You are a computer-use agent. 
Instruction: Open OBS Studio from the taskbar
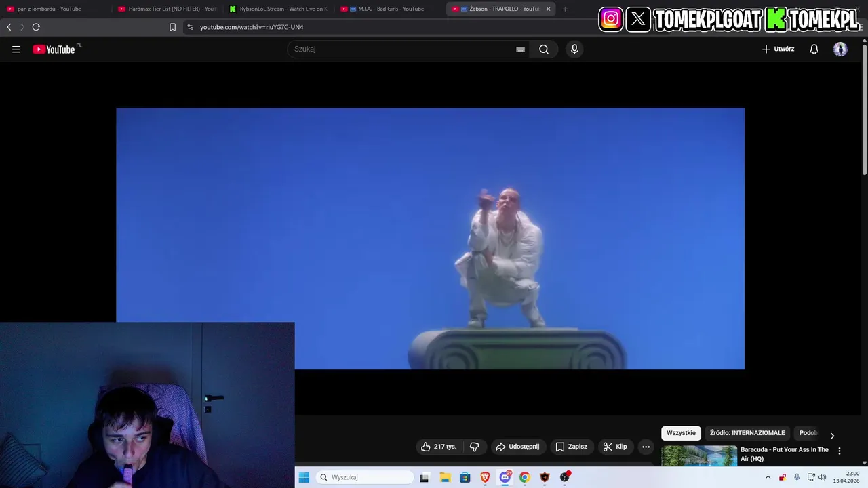(565, 477)
